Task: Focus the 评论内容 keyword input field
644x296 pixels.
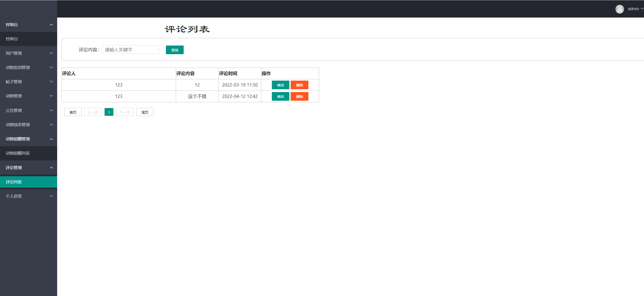Action: [130, 50]
